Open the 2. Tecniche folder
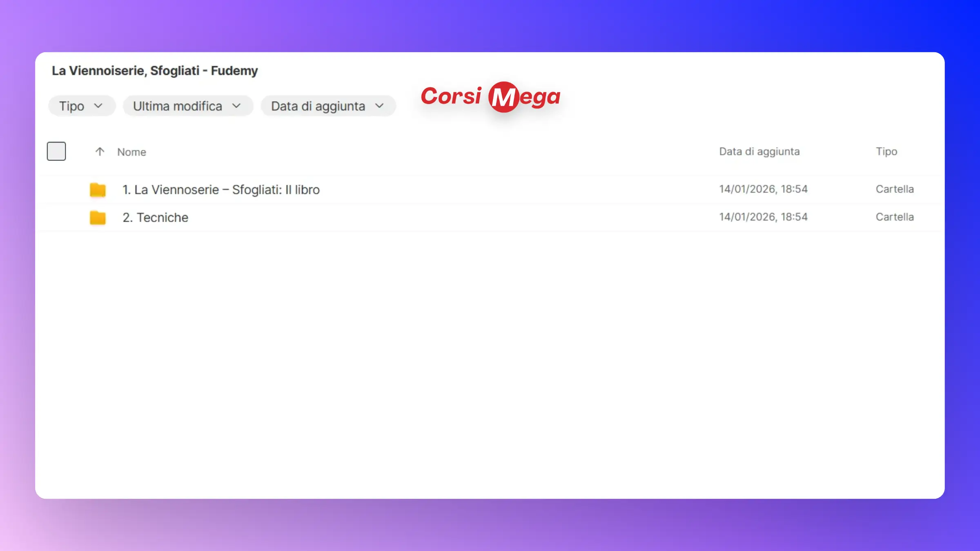Image resolution: width=980 pixels, height=551 pixels. click(x=156, y=218)
